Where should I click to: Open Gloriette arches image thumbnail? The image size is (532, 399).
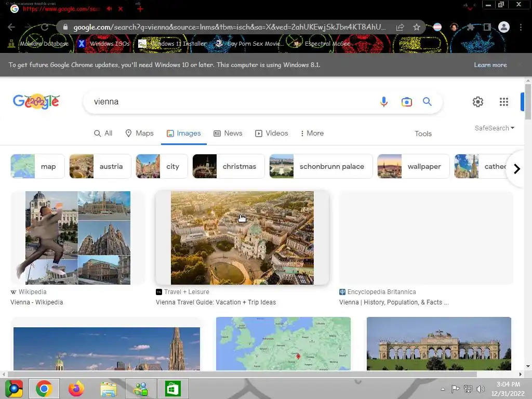[438, 344]
